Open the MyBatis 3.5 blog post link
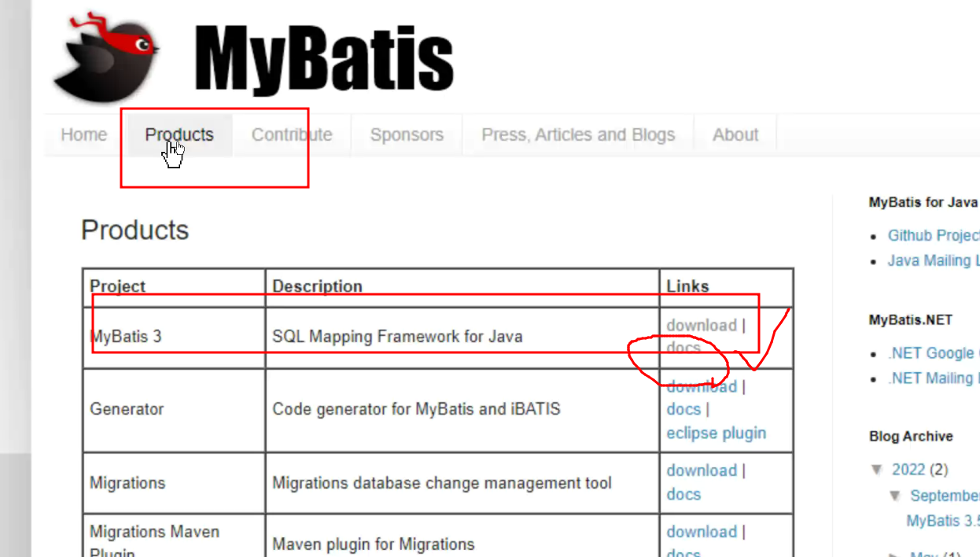980x557 pixels. (943, 521)
